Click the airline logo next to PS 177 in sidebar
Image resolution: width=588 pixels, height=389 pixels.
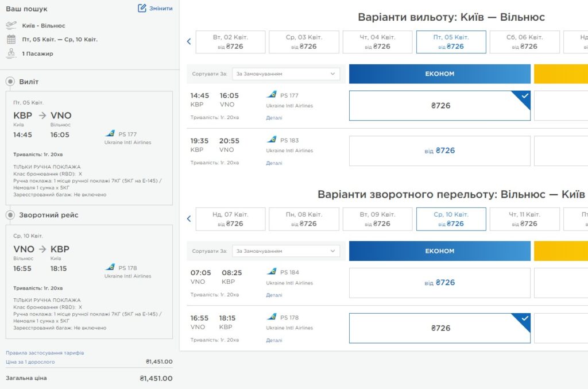pyautogui.click(x=110, y=133)
